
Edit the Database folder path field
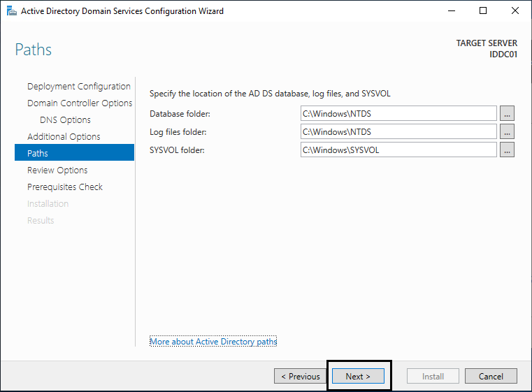pos(398,114)
